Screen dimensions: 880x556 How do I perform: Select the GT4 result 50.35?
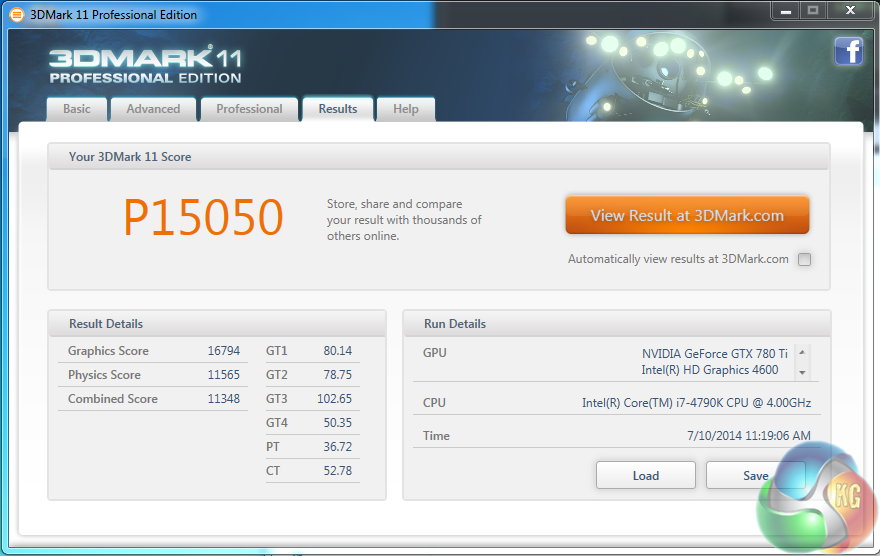tap(337, 423)
